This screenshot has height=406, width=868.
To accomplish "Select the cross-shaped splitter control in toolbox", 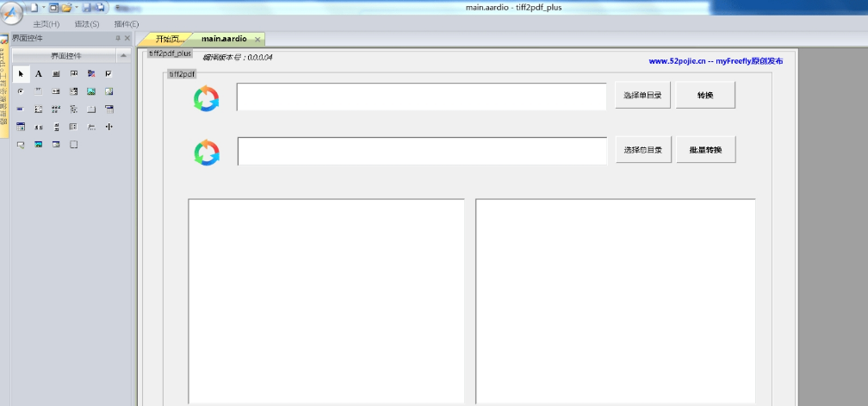I will tap(109, 127).
